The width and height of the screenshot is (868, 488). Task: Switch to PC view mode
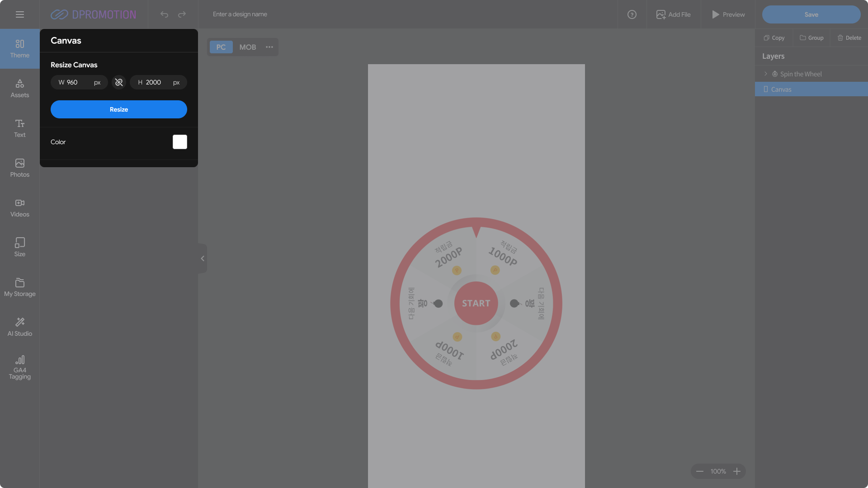pyautogui.click(x=221, y=47)
